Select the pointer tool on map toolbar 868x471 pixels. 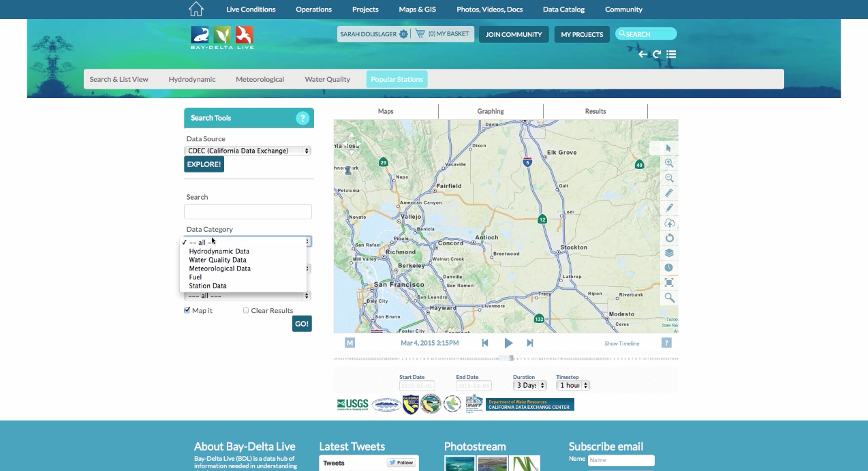669,148
